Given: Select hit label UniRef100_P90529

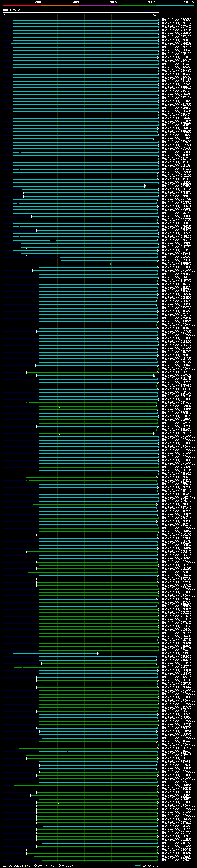Looking at the screenshot, I should pos(177,375).
